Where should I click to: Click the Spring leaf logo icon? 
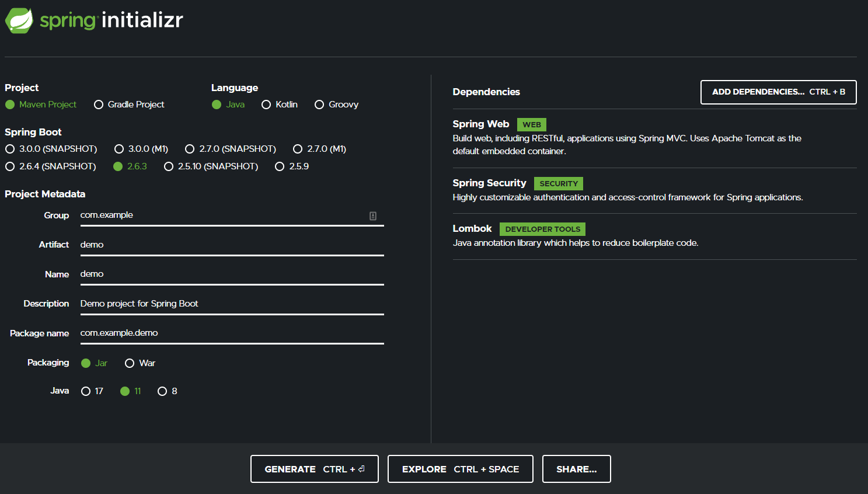tap(19, 20)
